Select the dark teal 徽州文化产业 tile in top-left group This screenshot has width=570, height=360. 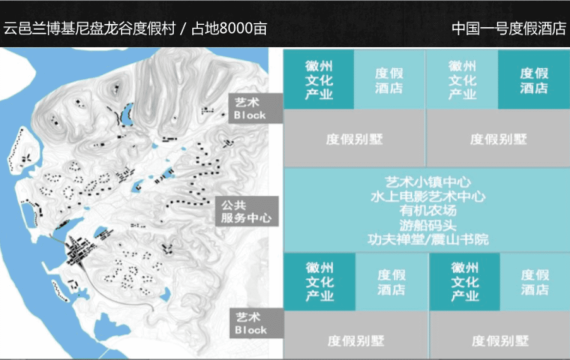tap(319, 80)
